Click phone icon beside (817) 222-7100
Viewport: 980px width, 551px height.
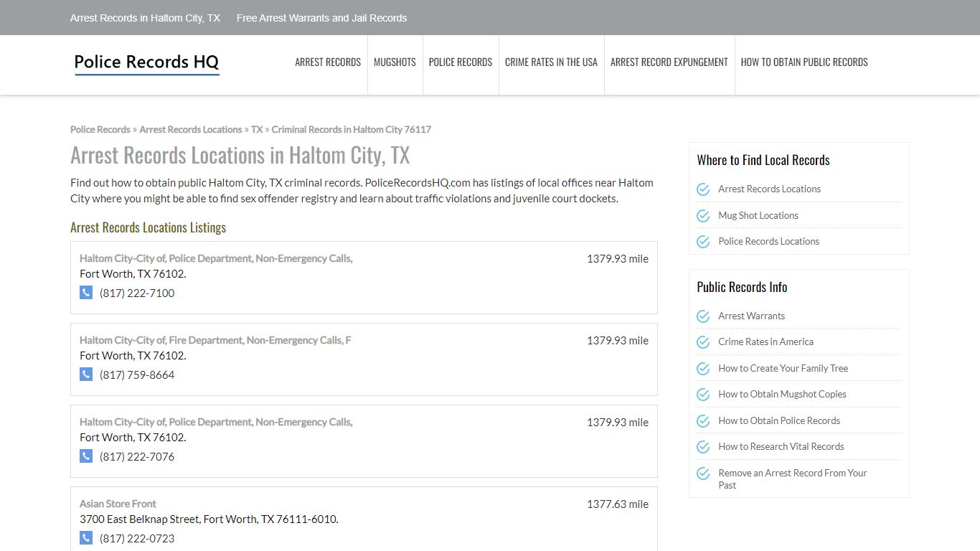(86, 293)
